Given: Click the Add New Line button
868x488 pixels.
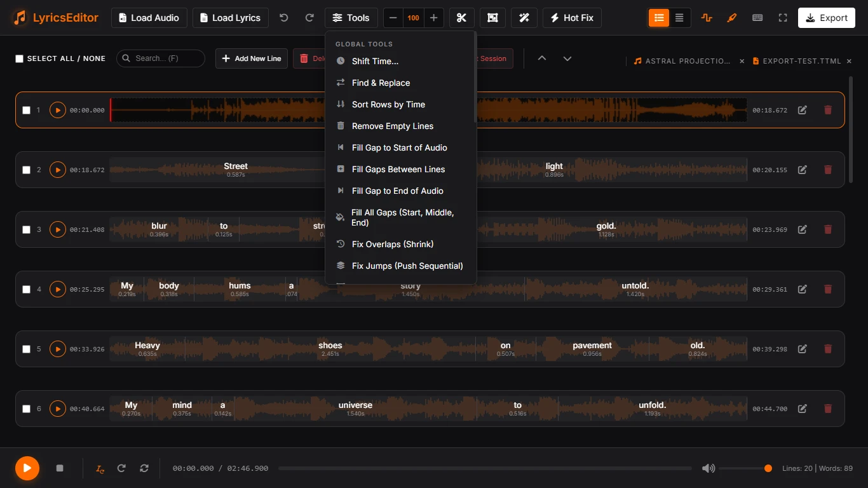Looking at the screenshot, I should [x=252, y=58].
